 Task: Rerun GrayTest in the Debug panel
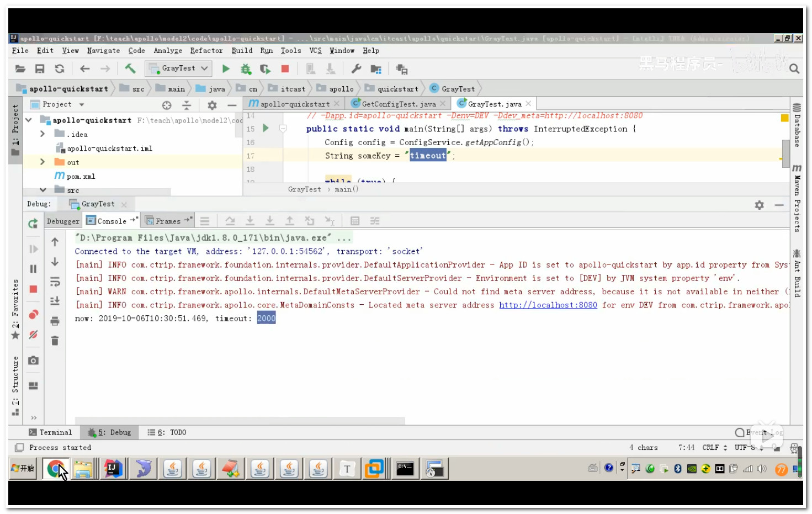click(33, 223)
